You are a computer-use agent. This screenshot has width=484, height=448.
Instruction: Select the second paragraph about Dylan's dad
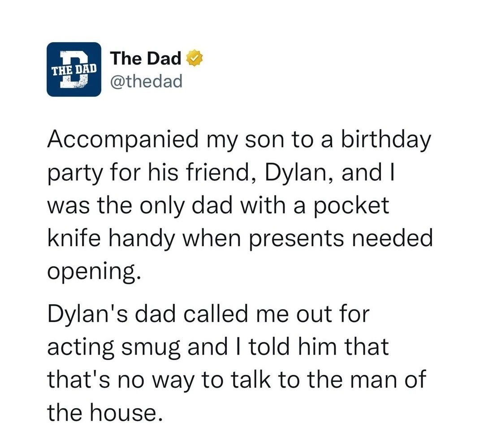click(237, 363)
